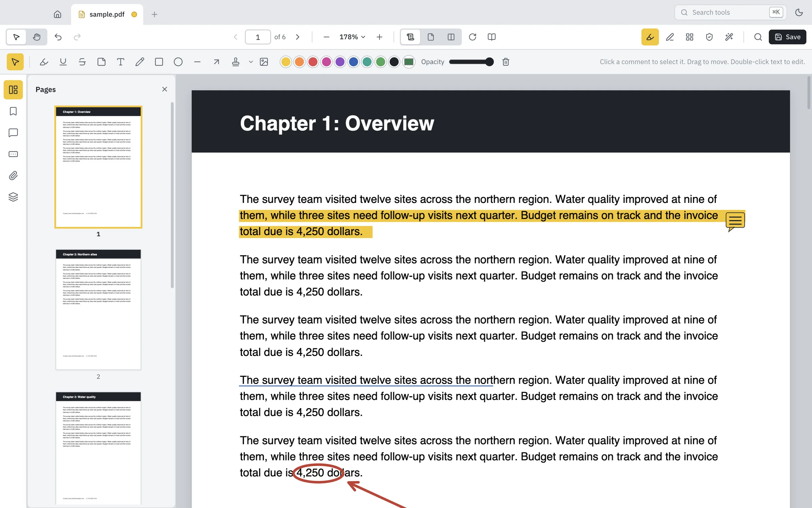Select the strikethrough annotation tool
This screenshot has height=508, width=812.
[82, 62]
